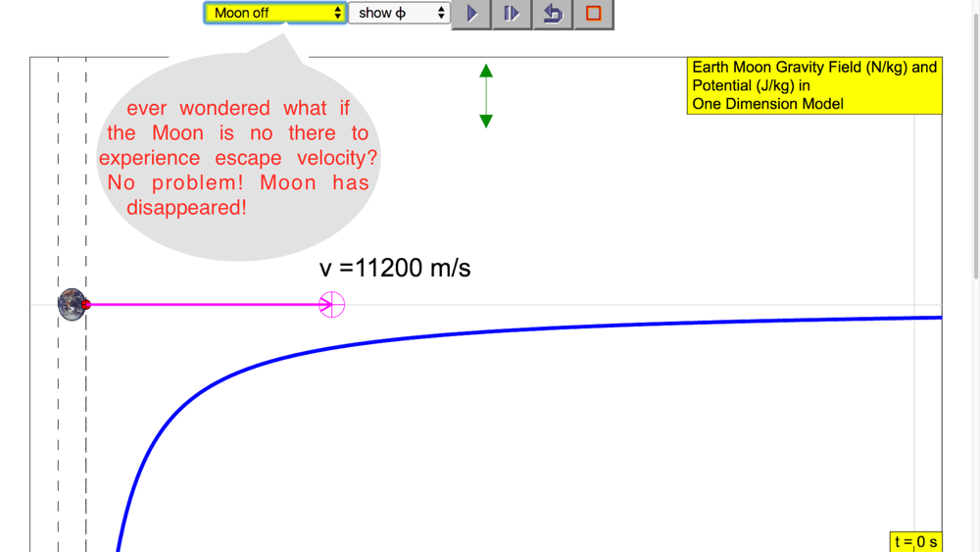Open the 'show ϕ' dropdown
980x552 pixels.
click(x=399, y=13)
